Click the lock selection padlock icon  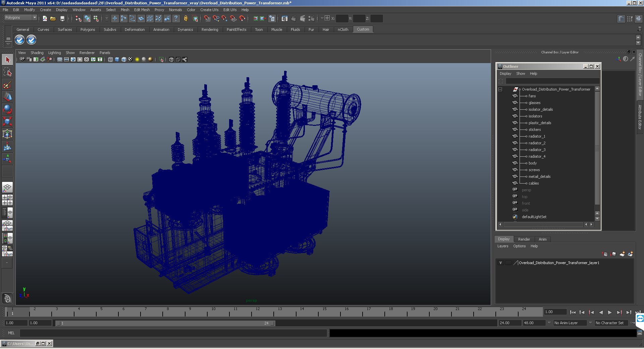(x=185, y=19)
